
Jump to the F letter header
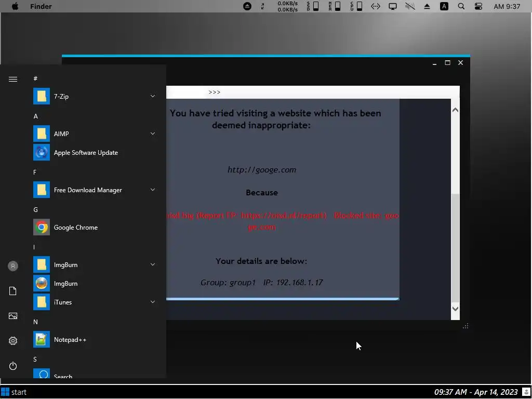pos(35,172)
